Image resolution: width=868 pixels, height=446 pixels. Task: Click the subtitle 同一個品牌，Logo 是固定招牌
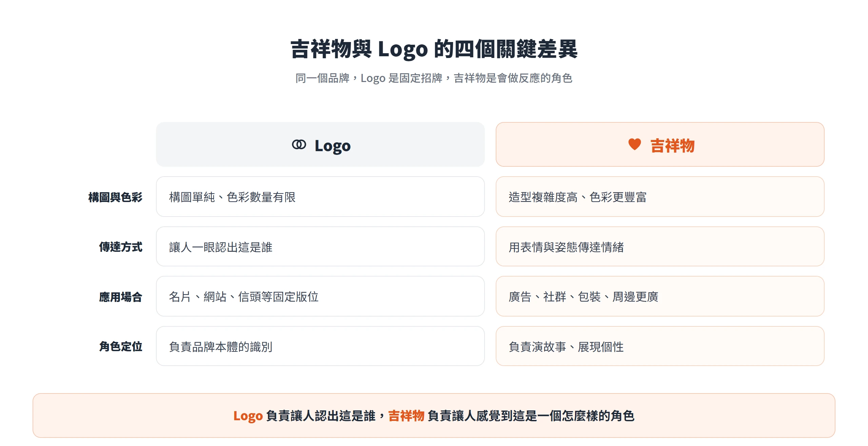coord(369,78)
